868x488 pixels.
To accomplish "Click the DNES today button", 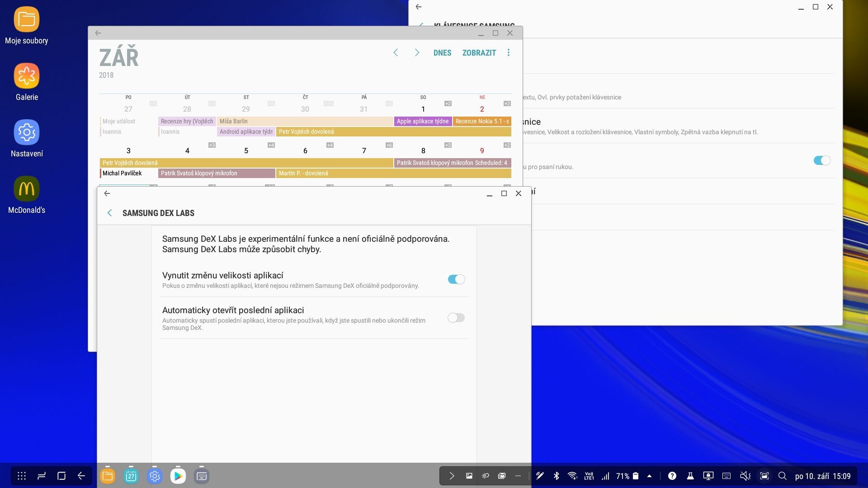I will pyautogui.click(x=442, y=53).
